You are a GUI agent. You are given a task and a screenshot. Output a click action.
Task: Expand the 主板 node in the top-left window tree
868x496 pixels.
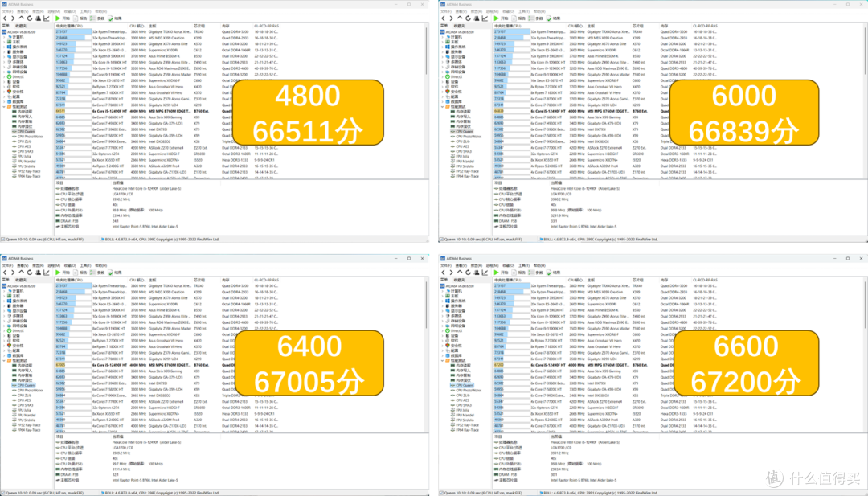5,42
